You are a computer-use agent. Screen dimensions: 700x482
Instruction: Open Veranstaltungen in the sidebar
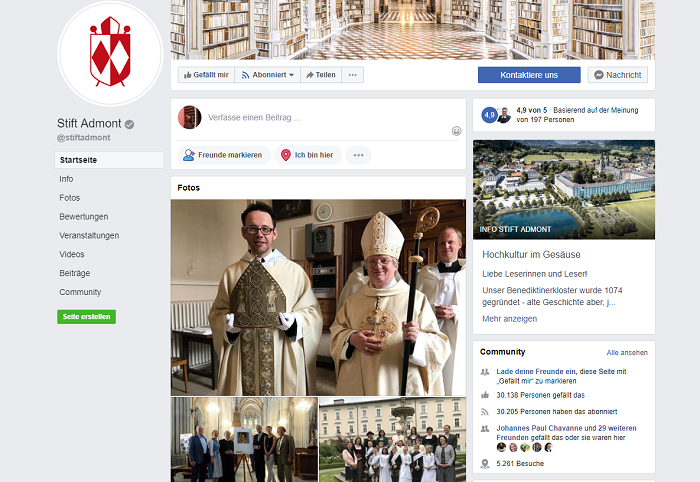coord(89,236)
